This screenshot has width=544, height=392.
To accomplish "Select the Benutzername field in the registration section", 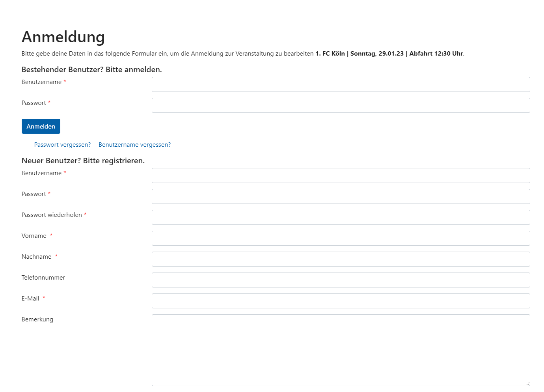I will pyautogui.click(x=341, y=175).
